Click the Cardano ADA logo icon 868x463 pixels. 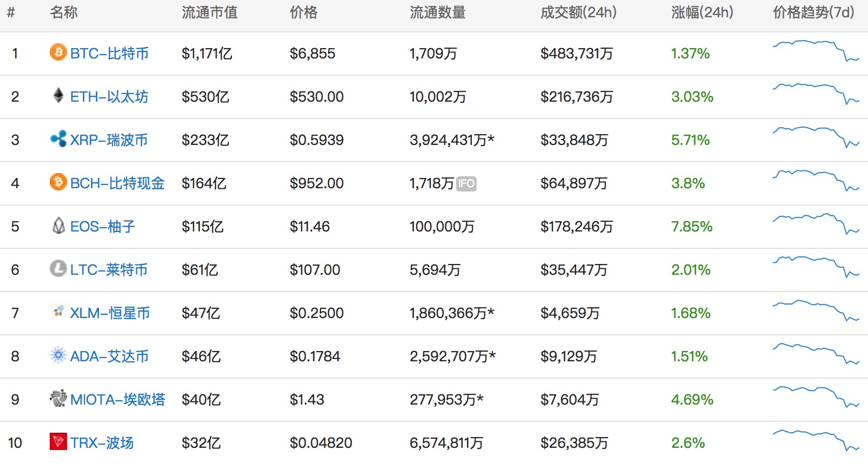point(58,355)
